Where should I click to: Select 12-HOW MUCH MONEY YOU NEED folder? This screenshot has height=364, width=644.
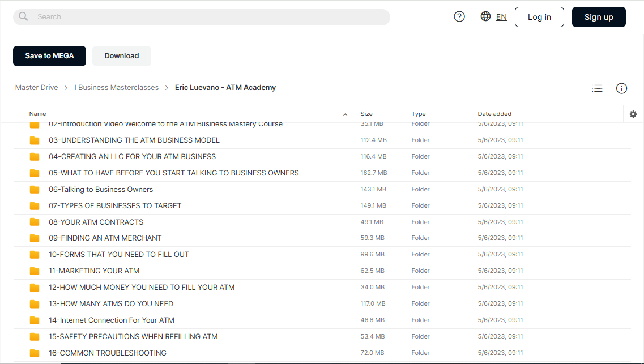click(x=142, y=287)
